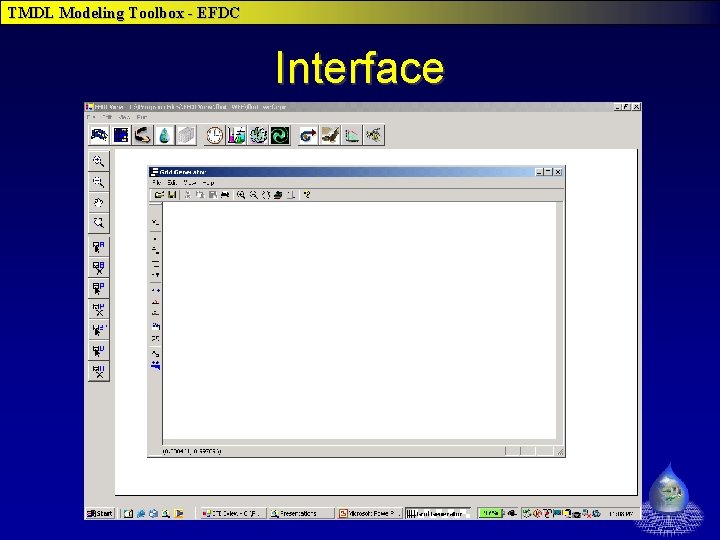Open View menu in Grid Generator

tap(190, 183)
